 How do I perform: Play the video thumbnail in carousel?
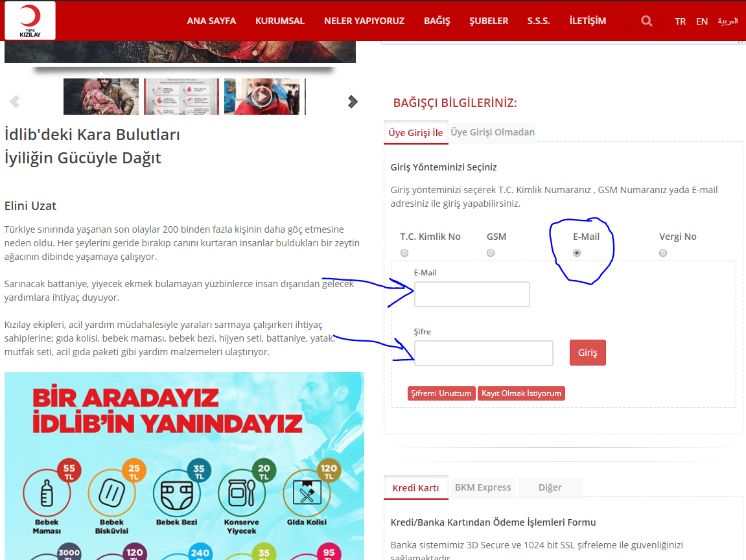[x=262, y=97]
